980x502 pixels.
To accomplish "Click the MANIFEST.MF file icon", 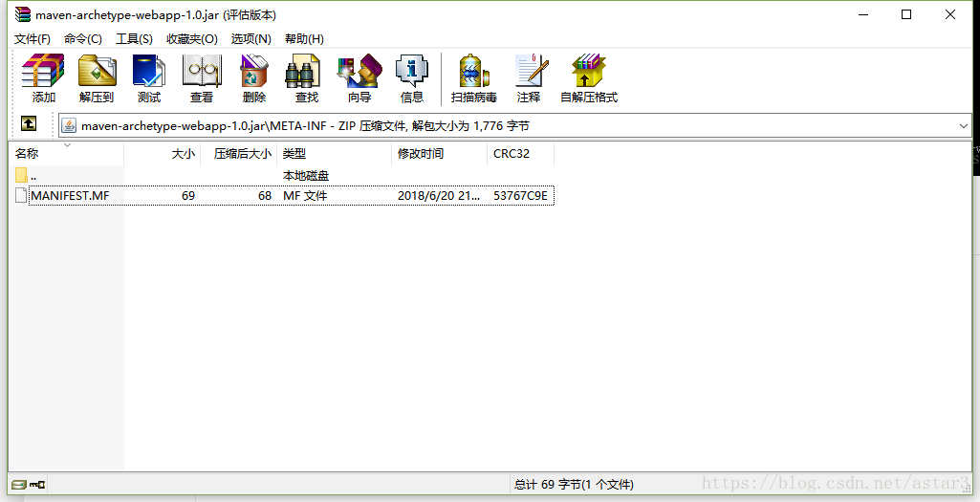I will [x=21, y=195].
